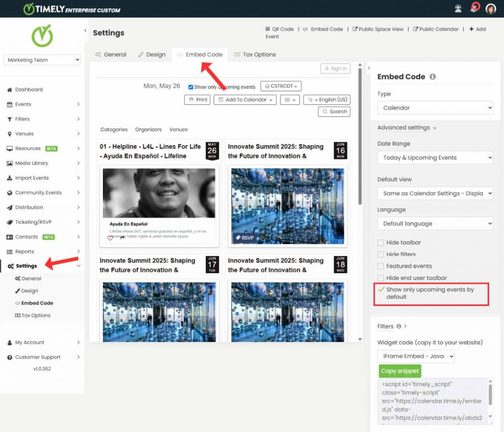Click the heart icon on Helpline event
Viewport: 504px width, 432px height.
pos(110,238)
